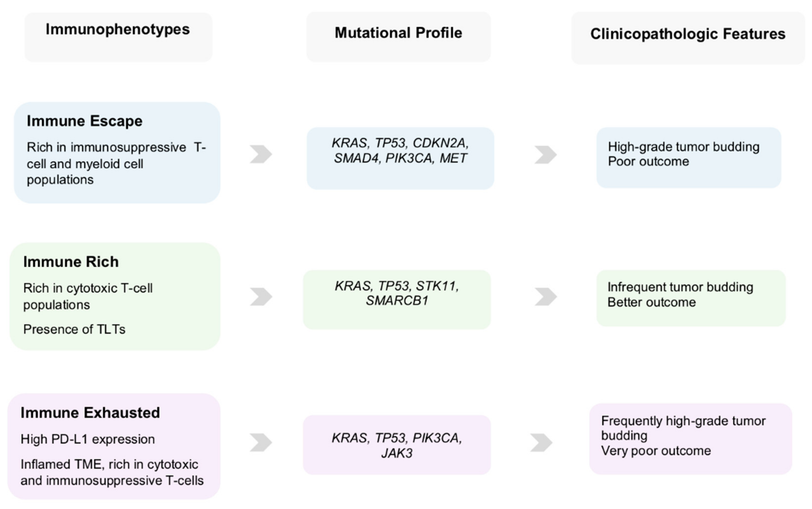Click the Better outcome text
This screenshot has height=509, width=812.
[652, 302]
